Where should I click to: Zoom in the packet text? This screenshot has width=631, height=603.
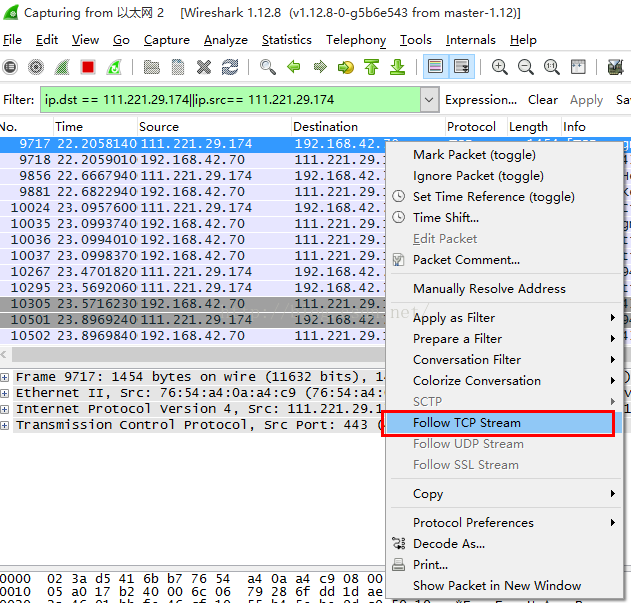point(499,67)
